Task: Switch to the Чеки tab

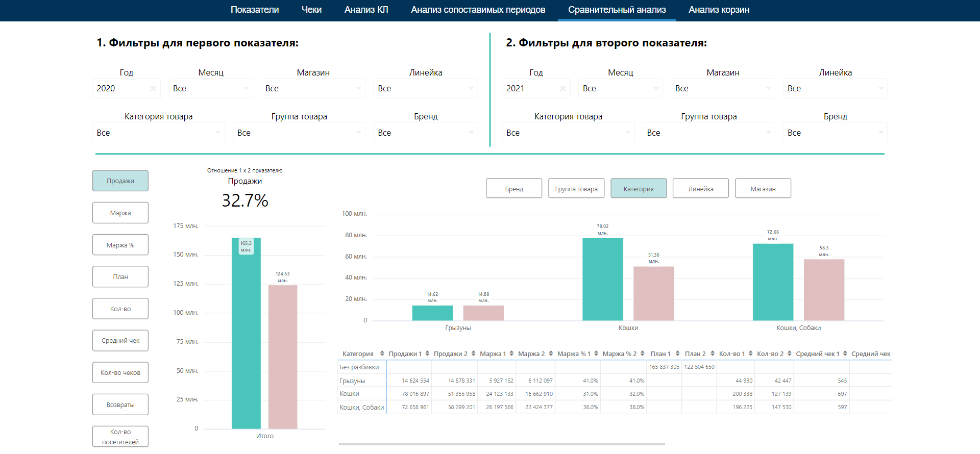Action: click(311, 10)
